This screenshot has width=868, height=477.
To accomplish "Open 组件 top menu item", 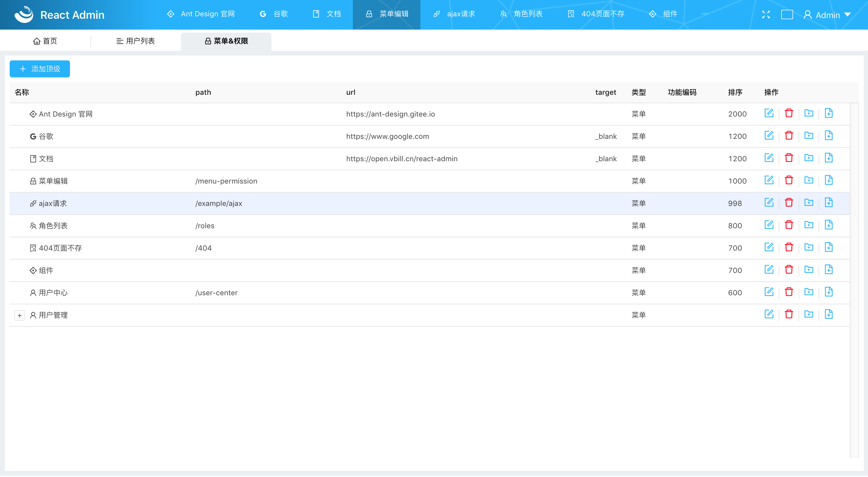I will [663, 14].
